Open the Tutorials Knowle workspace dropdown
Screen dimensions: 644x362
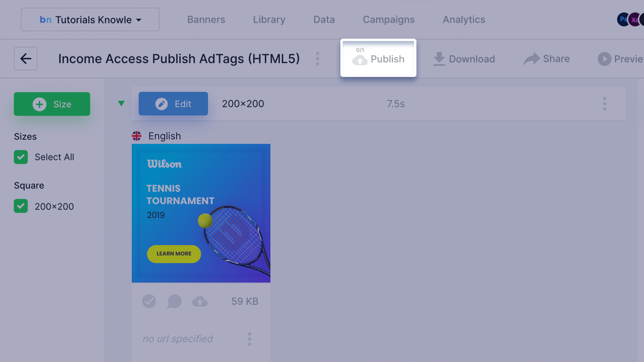pos(90,19)
